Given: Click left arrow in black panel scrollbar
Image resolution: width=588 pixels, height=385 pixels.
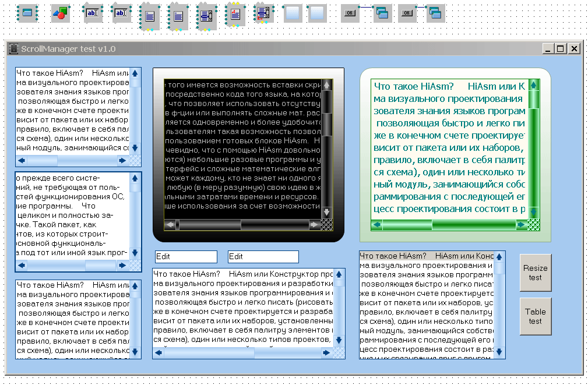Looking at the screenshot, I should click(x=170, y=225).
